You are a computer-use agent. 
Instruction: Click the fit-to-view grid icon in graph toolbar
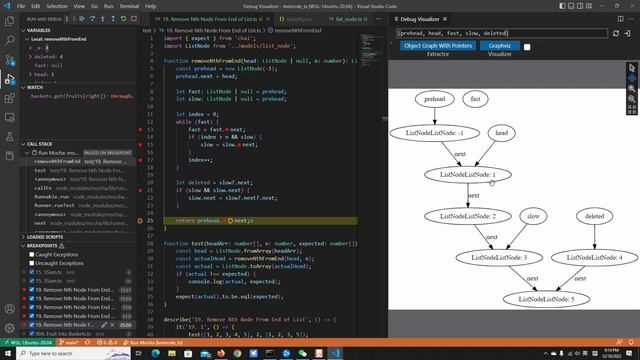click(x=632, y=109)
